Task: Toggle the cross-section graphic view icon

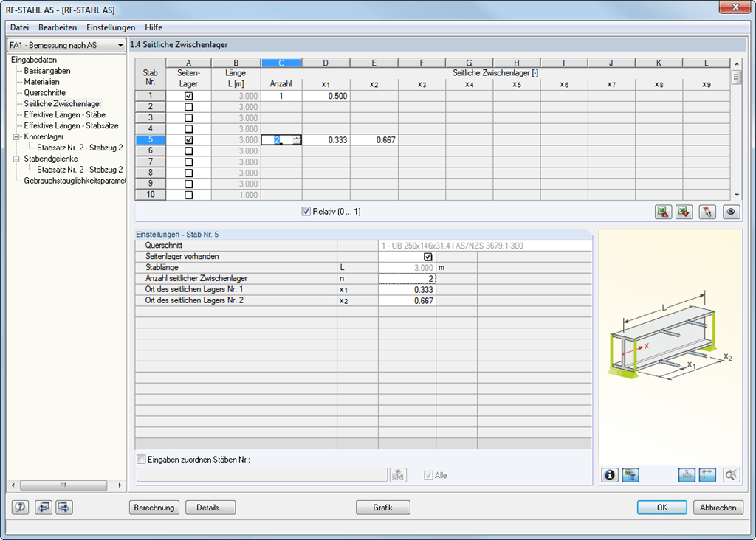Action: pos(630,475)
